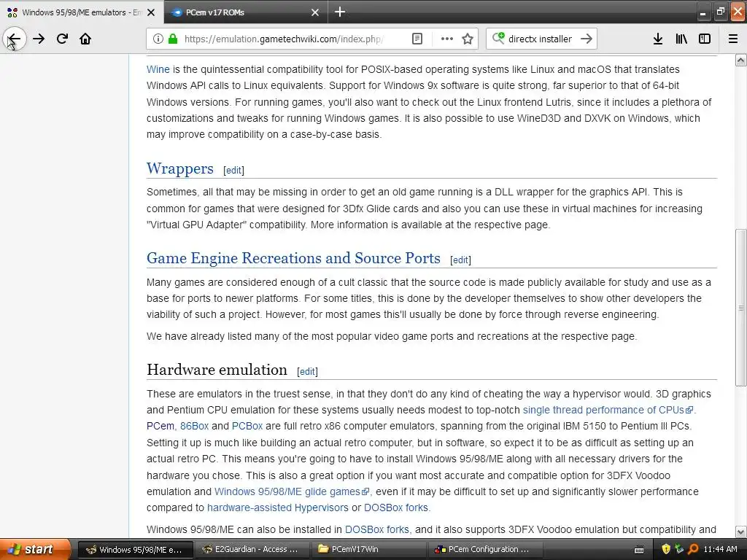747x560 pixels.
Task: Switch to E2Guardian taskbar window
Action: click(252, 550)
